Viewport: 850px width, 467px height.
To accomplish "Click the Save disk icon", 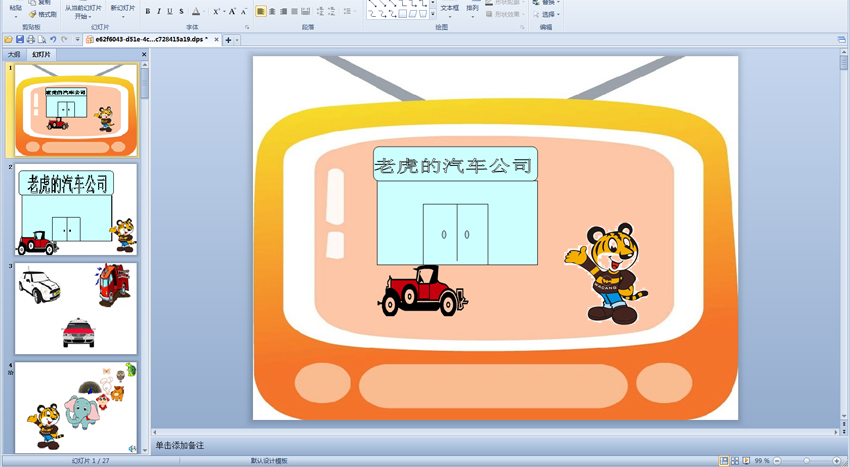I will 20,40.
